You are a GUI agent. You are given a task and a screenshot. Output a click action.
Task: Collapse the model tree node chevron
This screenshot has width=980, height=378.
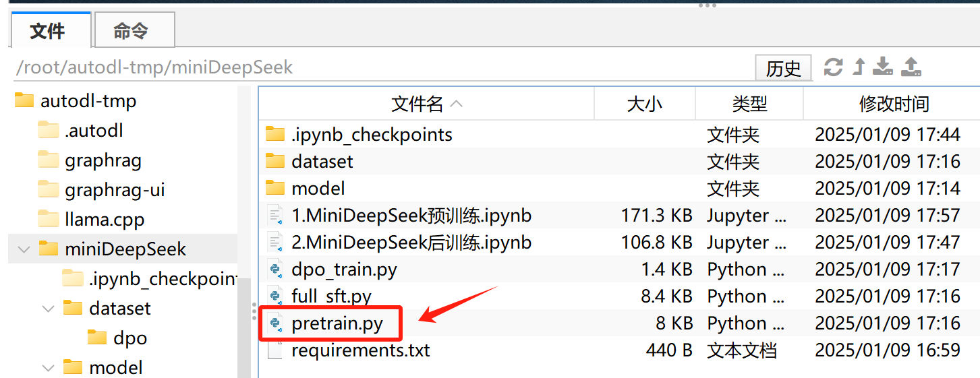coord(48,368)
